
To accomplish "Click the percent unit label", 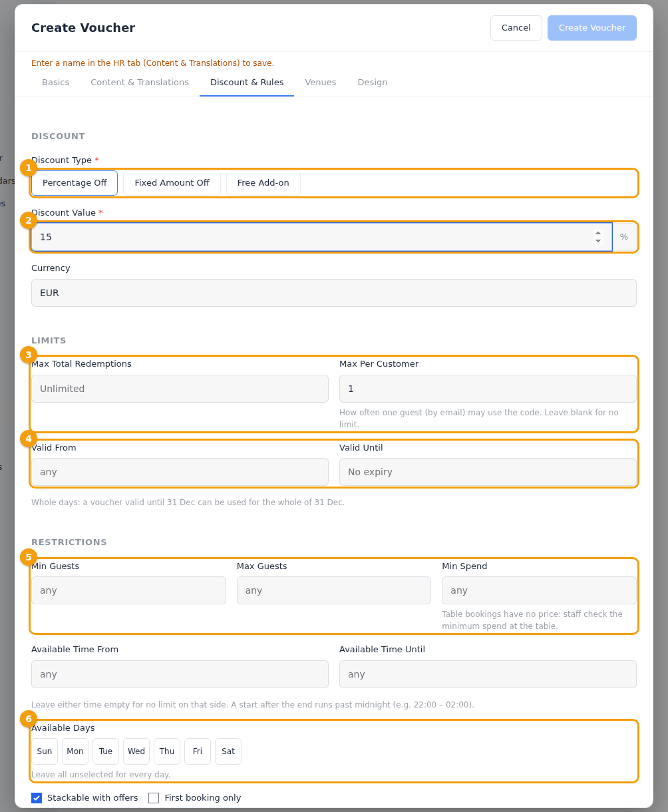I will (x=624, y=237).
